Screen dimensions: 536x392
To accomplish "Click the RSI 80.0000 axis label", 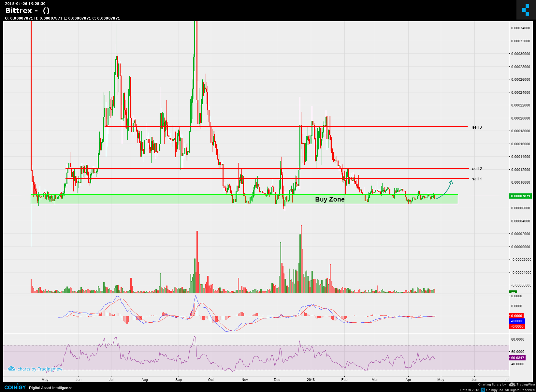I will point(517,339).
